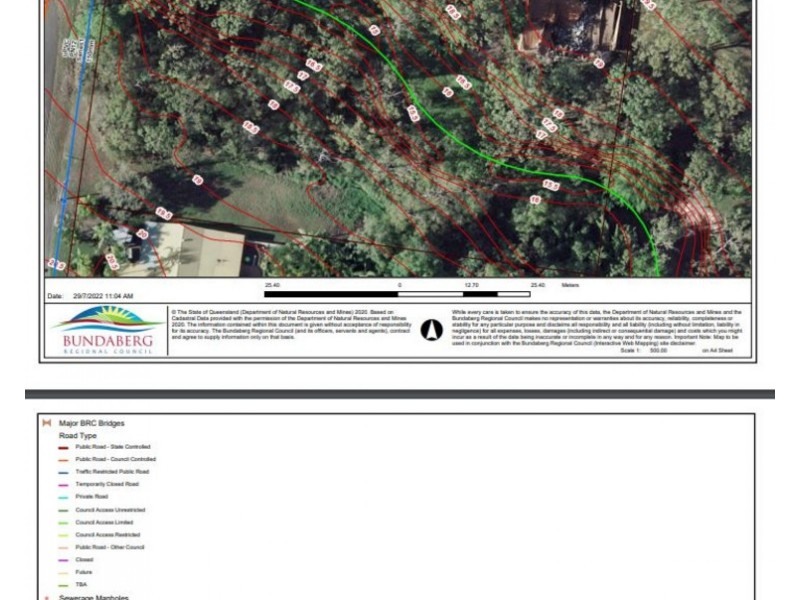Click the Bundaberg Regional Council logo
Image resolution: width=800 pixels, height=600 pixels.
(x=108, y=331)
